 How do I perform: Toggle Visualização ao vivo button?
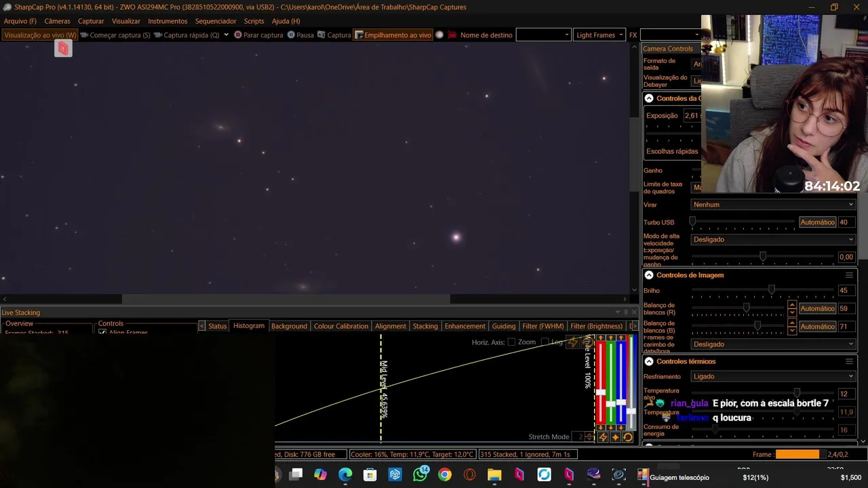point(40,35)
